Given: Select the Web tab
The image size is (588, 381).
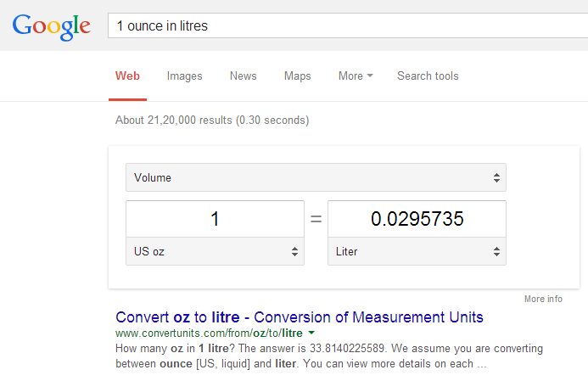Looking at the screenshot, I should (127, 76).
